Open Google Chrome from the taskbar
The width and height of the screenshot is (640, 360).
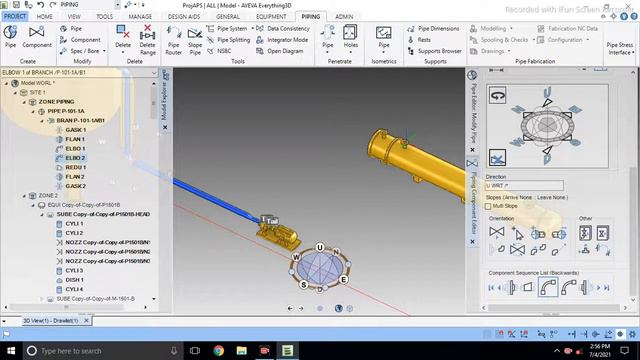(x=218, y=351)
